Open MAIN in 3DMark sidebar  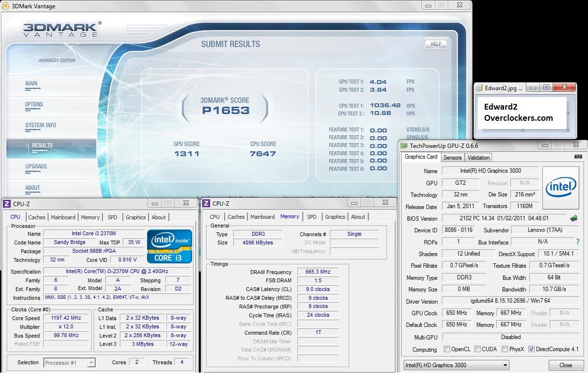[x=32, y=83]
